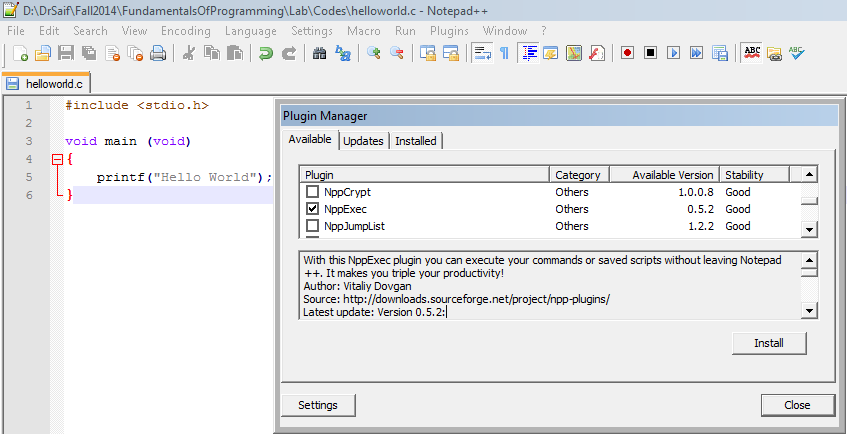Image resolution: width=847 pixels, height=434 pixels.
Task: Paste using the clipboard toolbar icon
Action: coord(234,53)
